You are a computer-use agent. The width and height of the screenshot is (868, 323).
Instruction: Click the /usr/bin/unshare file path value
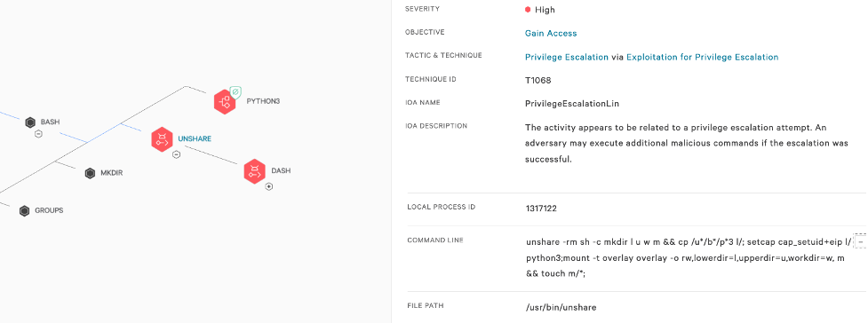561,307
